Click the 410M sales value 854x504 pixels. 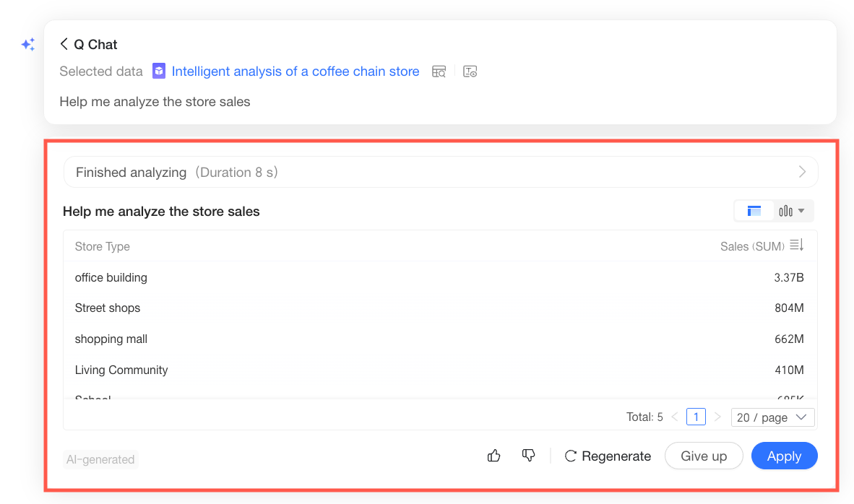coord(789,370)
